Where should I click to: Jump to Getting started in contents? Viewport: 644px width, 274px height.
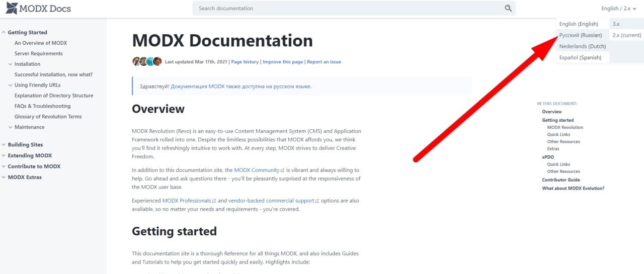pos(558,120)
